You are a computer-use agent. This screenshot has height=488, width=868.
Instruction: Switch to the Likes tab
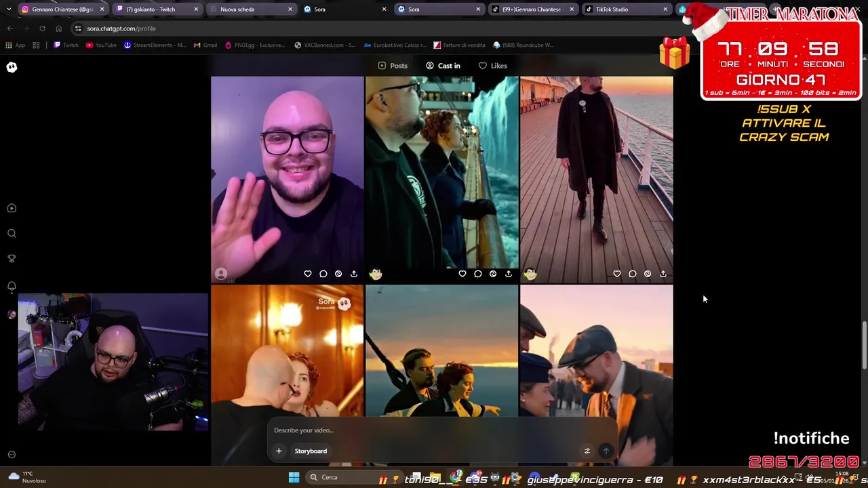[x=493, y=66]
